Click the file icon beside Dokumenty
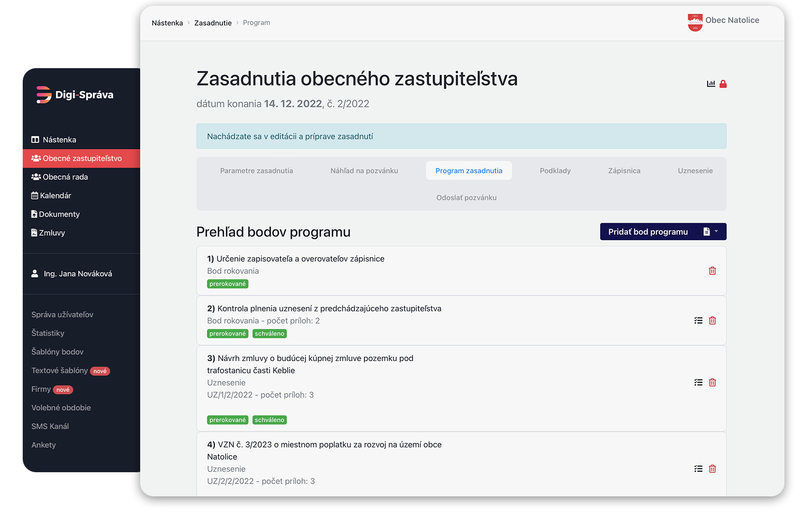The width and height of the screenshot is (812, 522). 34,214
